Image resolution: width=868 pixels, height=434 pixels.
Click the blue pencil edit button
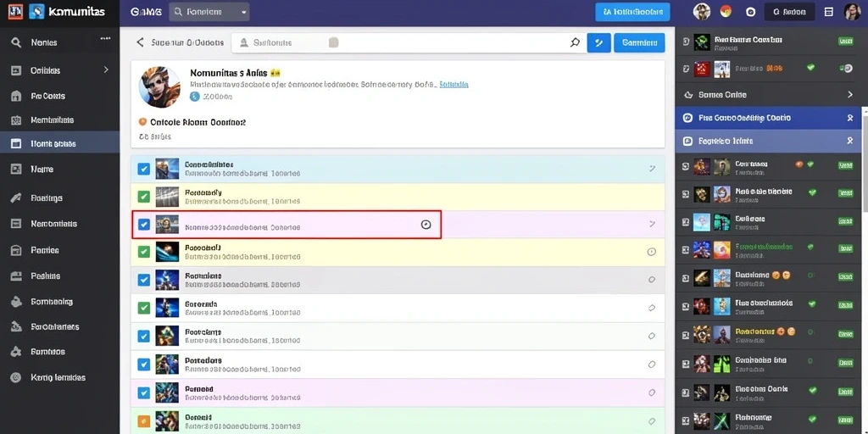pos(598,42)
